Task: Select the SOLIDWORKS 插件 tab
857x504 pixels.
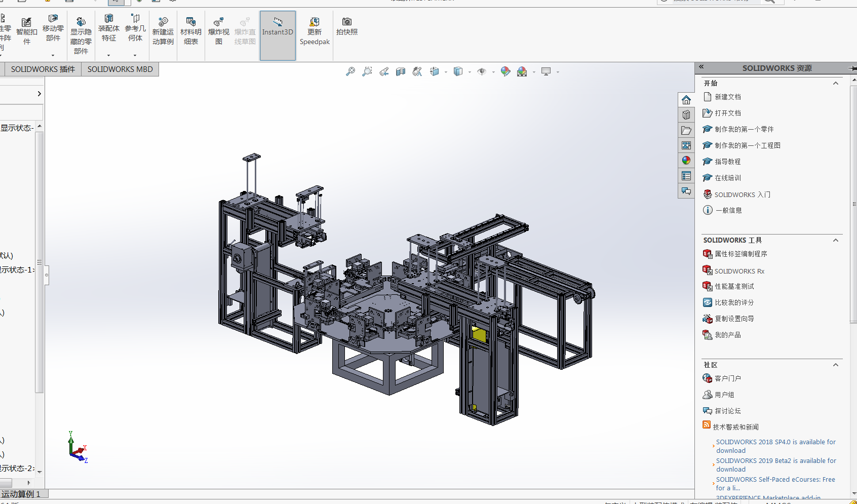Action: (43, 69)
